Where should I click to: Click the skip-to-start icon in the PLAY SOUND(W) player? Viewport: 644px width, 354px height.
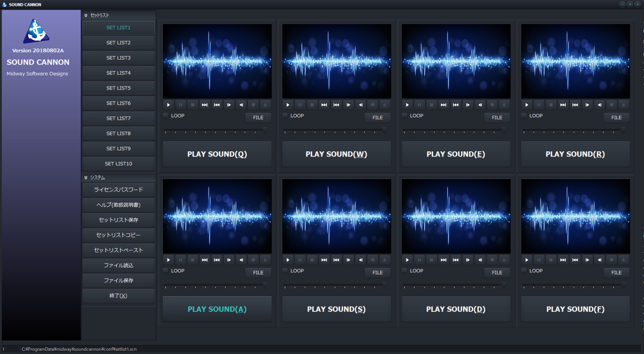[x=336, y=105]
